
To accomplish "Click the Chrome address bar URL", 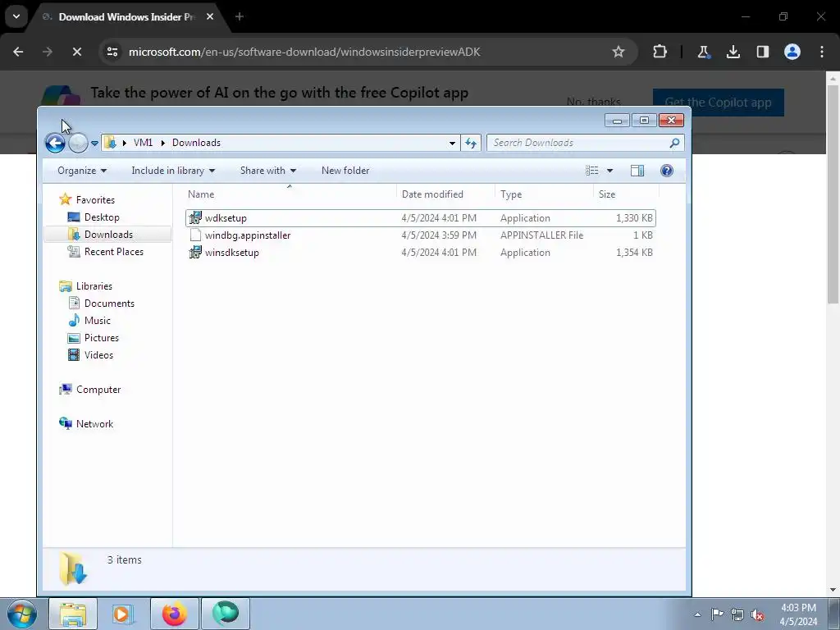I will (x=304, y=52).
